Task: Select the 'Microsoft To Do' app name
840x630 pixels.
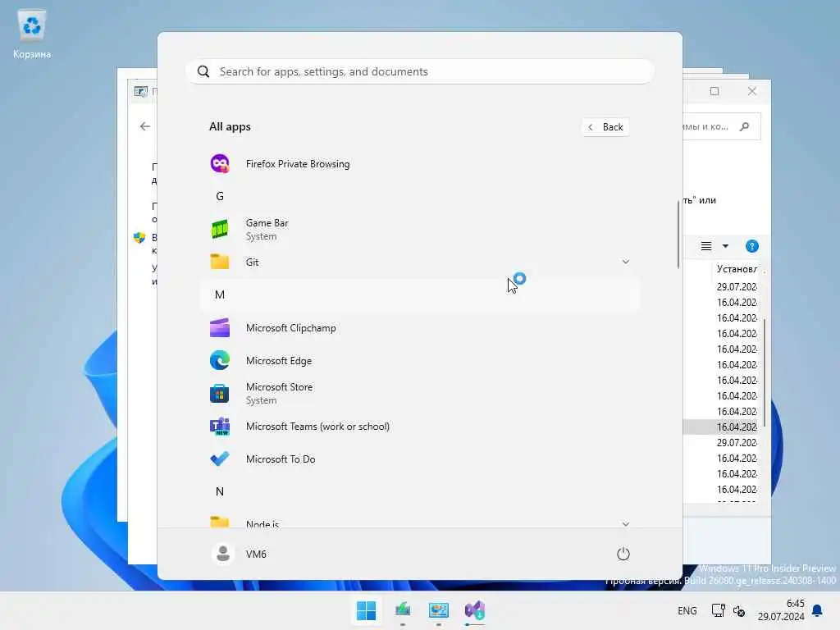Action: [x=281, y=459]
